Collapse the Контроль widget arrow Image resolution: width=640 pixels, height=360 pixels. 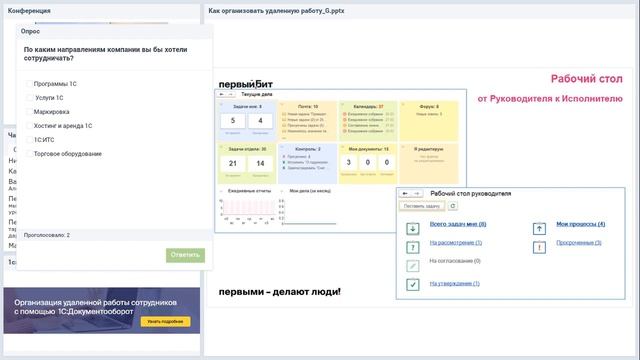(282, 147)
